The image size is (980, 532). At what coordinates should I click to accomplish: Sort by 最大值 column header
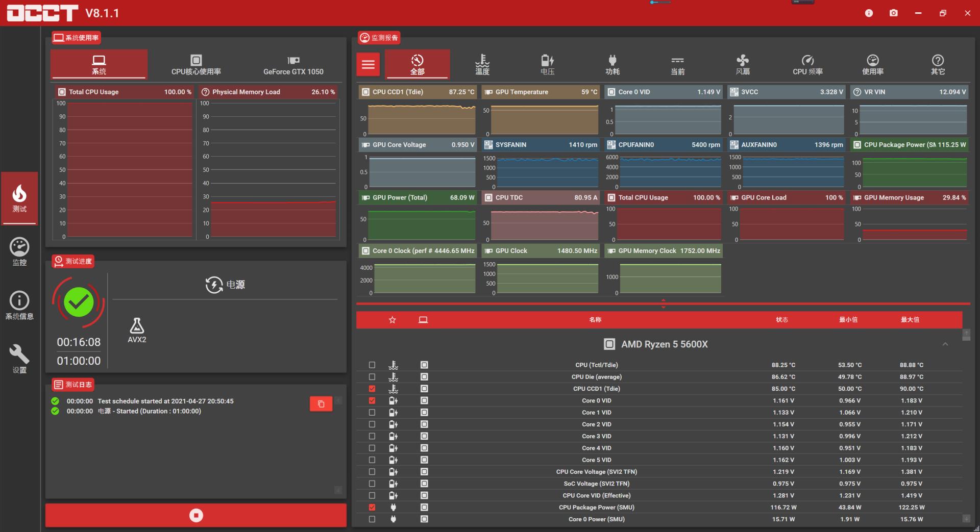pyautogui.click(x=910, y=320)
